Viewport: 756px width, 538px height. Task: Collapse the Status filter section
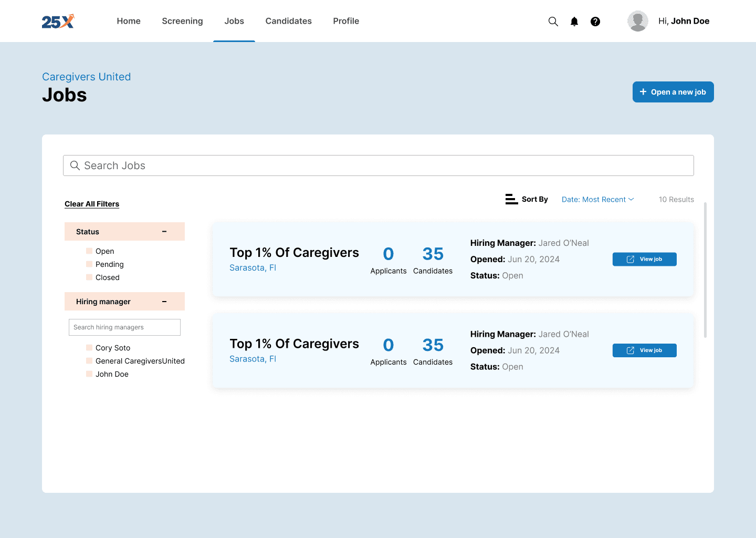pyautogui.click(x=164, y=231)
